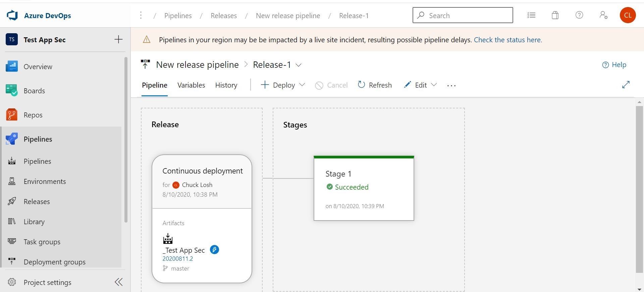644x292 pixels.
Task: Open Project settings
Action: coord(48,283)
